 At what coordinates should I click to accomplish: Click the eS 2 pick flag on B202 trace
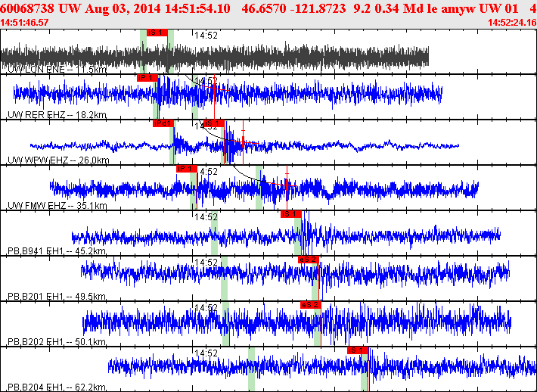tap(311, 305)
